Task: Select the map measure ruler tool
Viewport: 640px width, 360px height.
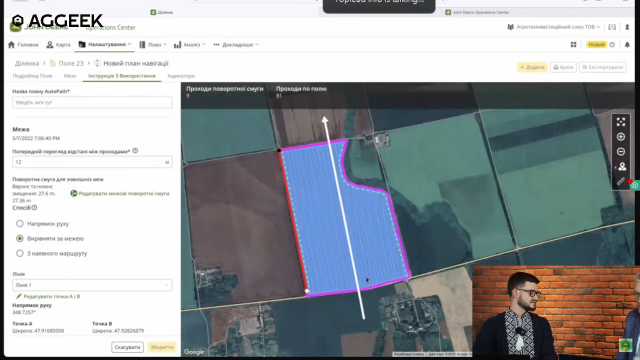Action: [x=621, y=181]
